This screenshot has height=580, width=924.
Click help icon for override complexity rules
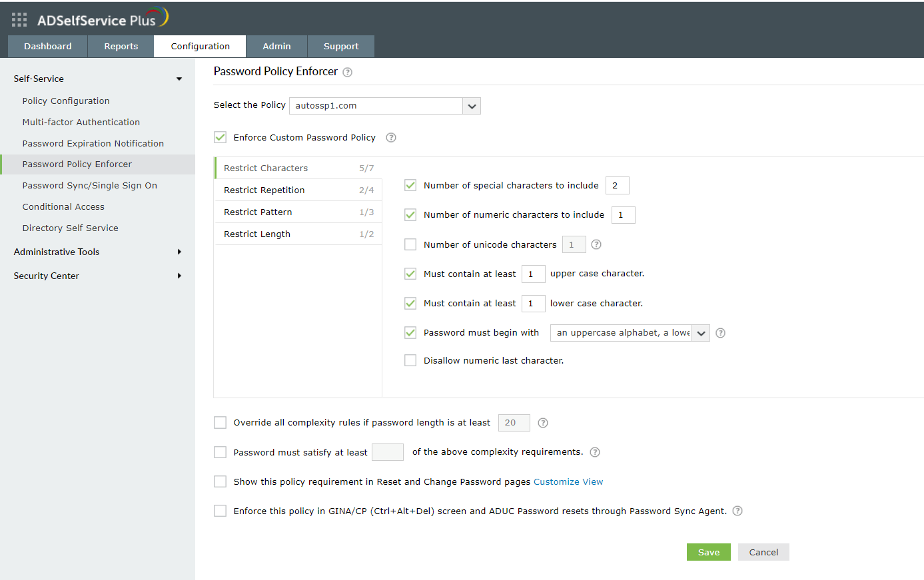[543, 423]
